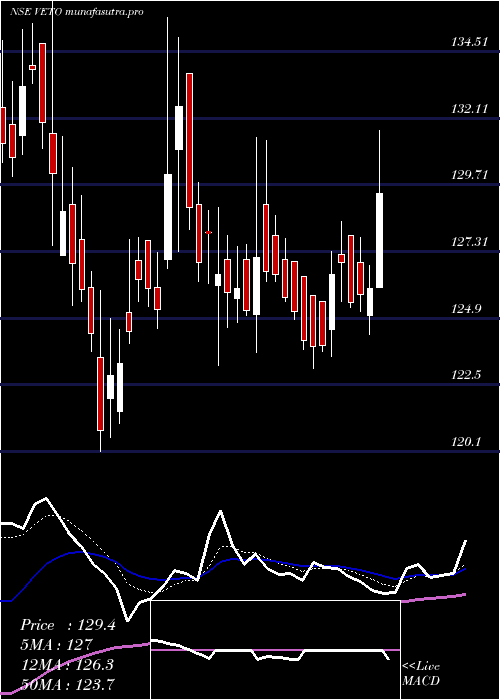The width and height of the screenshot is (500, 700).
Task: Click the <<Live MACD label
Action: pos(421,674)
